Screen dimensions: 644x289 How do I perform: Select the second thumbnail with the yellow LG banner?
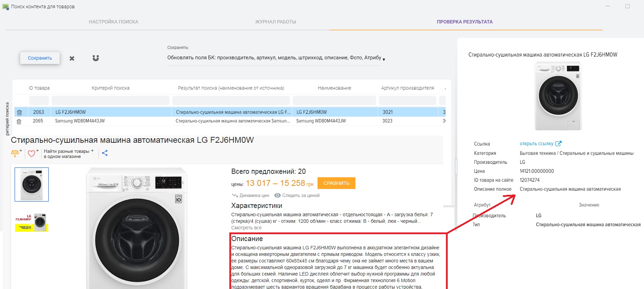point(32,222)
